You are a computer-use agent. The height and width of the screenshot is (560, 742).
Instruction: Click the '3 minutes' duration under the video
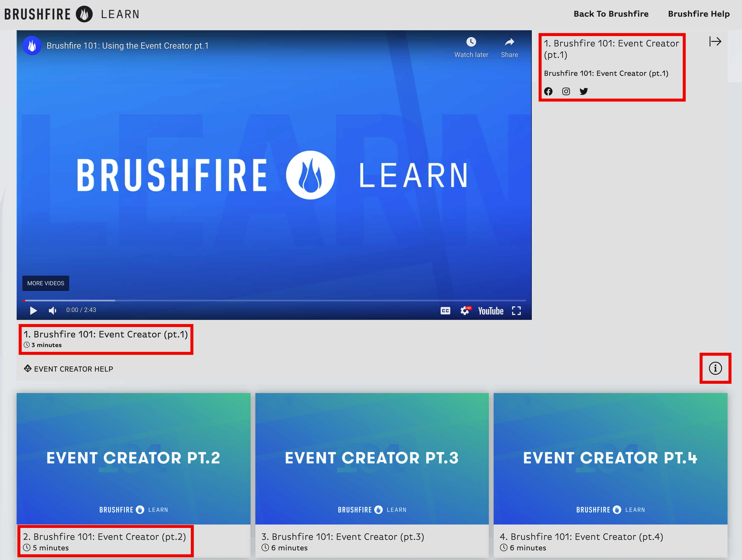[x=46, y=345]
